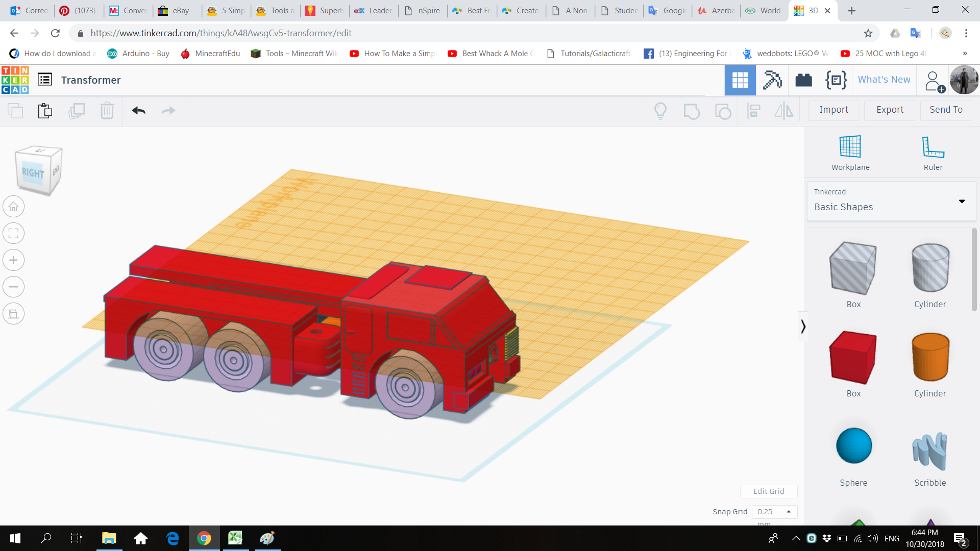Click the undo arrow in toolbar
The width and height of the screenshot is (980, 551).
[x=138, y=111]
